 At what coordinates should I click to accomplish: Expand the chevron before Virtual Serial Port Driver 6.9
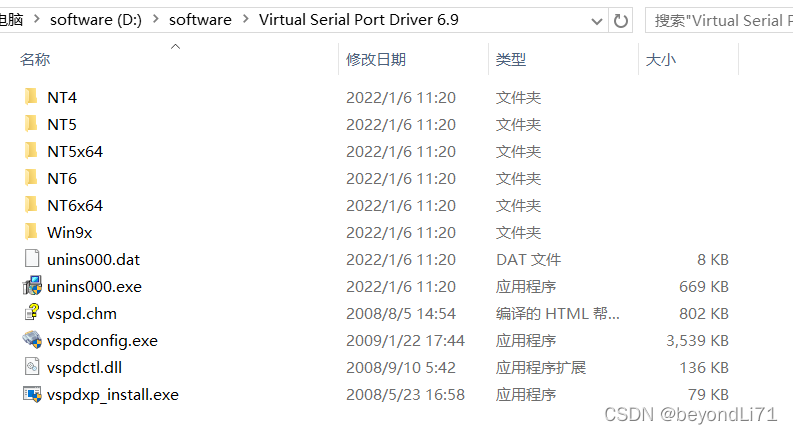point(246,19)
